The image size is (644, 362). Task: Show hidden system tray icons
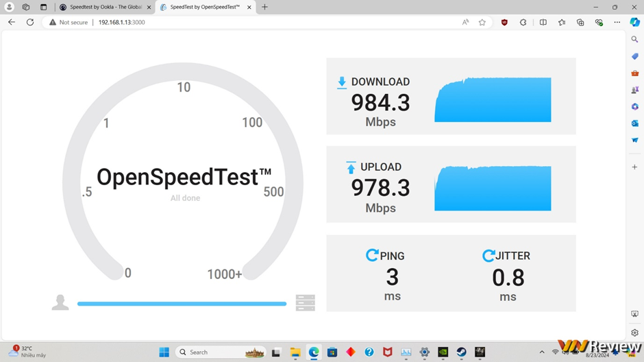[542, 352]
